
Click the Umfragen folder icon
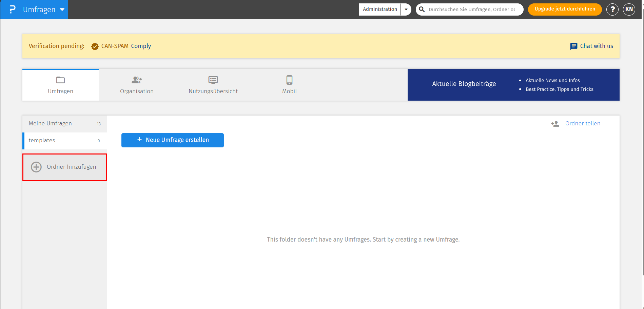click(x=61, y=80)
